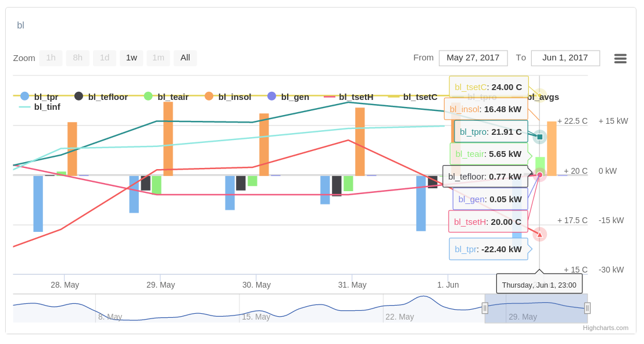This screenshot has width=644, height=344.
Task: Grab the left navigator handle
Action: [485, 308]
